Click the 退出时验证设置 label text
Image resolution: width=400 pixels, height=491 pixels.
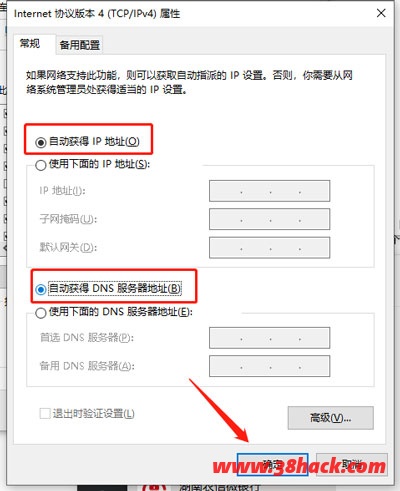[x=93, y=414]
